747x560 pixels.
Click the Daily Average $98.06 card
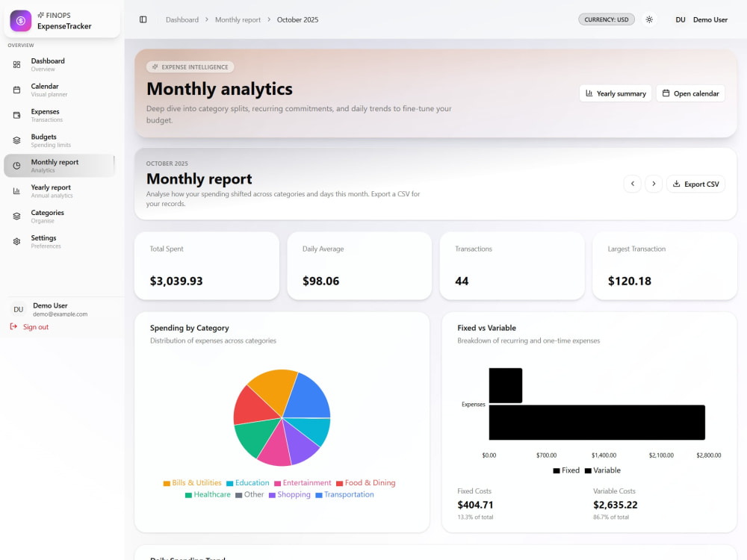click(359, 266)
